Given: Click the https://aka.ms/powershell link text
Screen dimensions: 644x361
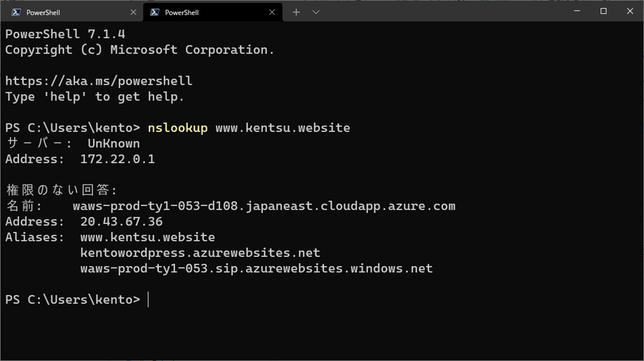Looking at the screenshot, I should [99, 81].
